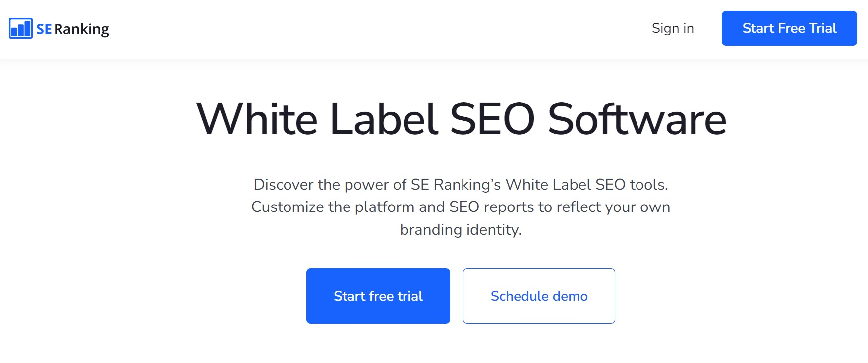Click the word "Label" in the main heading
This screenshot has width=868, height=363.
pos(384,119)
